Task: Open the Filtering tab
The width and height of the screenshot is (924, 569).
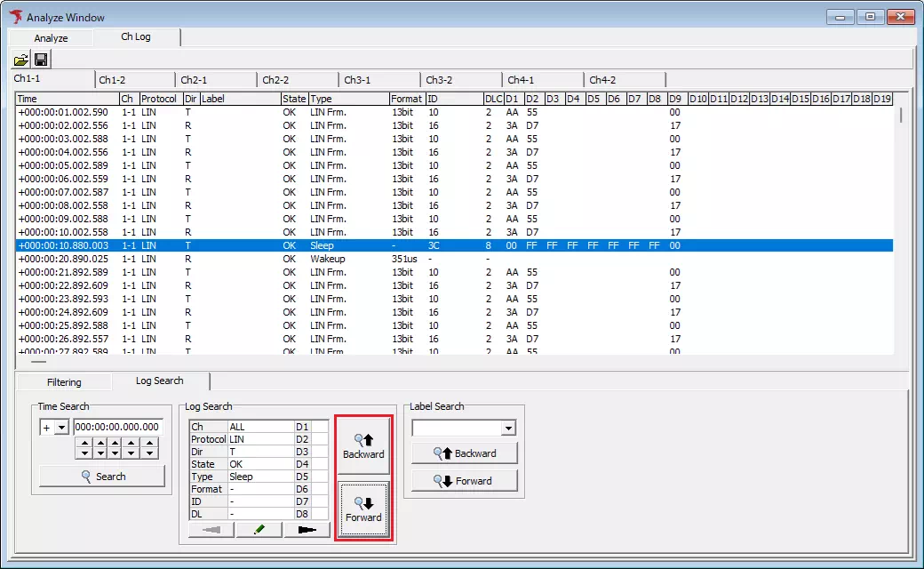Action: click(64, 382)
